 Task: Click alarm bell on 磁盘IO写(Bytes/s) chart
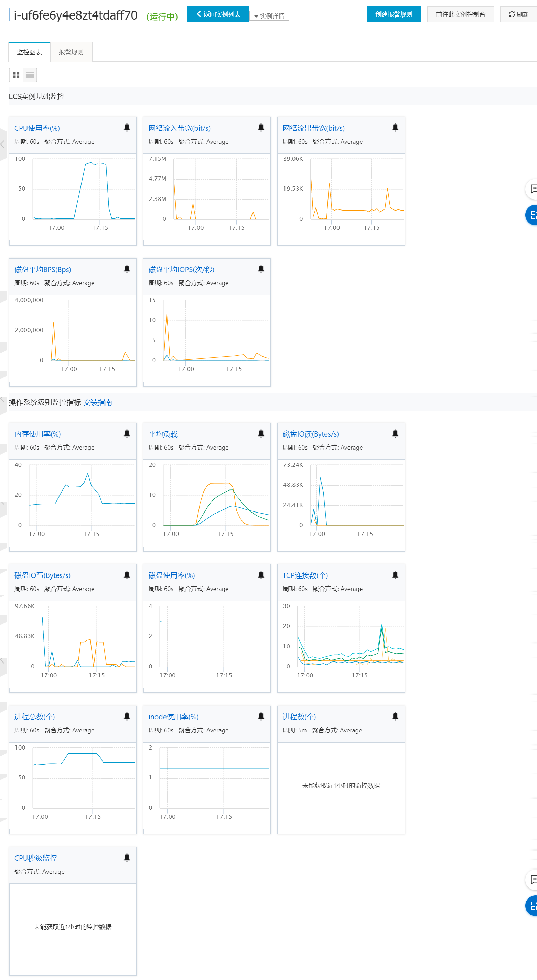point(127,575)
